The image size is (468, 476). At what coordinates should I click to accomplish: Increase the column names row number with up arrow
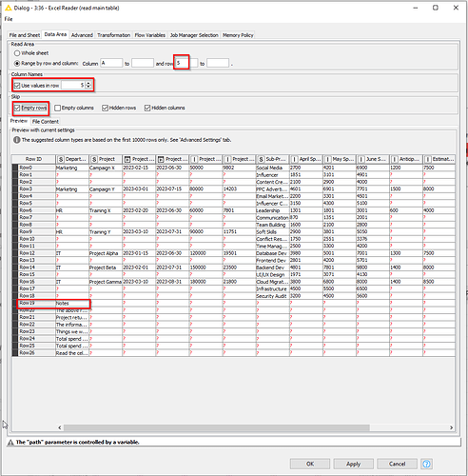tap(88, 84)
